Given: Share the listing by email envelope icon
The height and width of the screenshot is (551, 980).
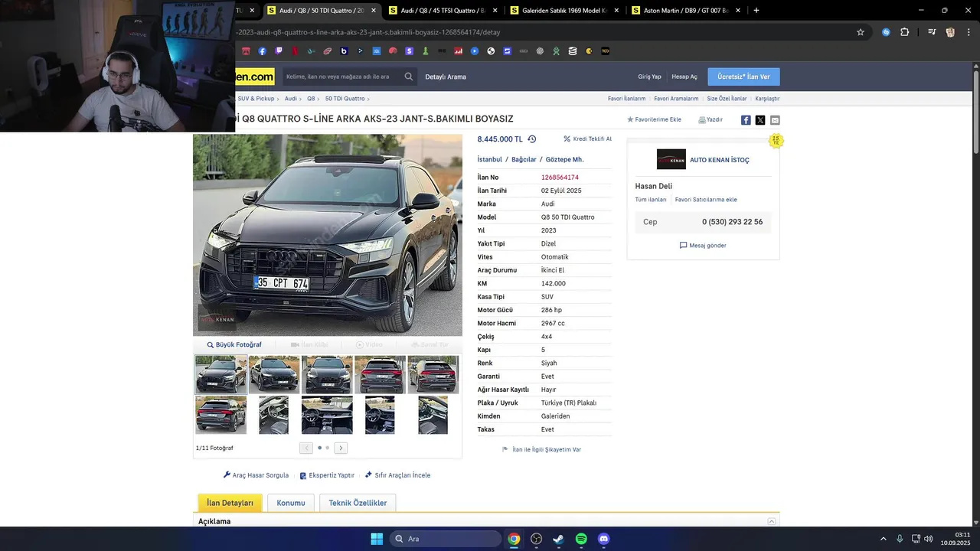Looking at the screenshot, I should (775, 120).
